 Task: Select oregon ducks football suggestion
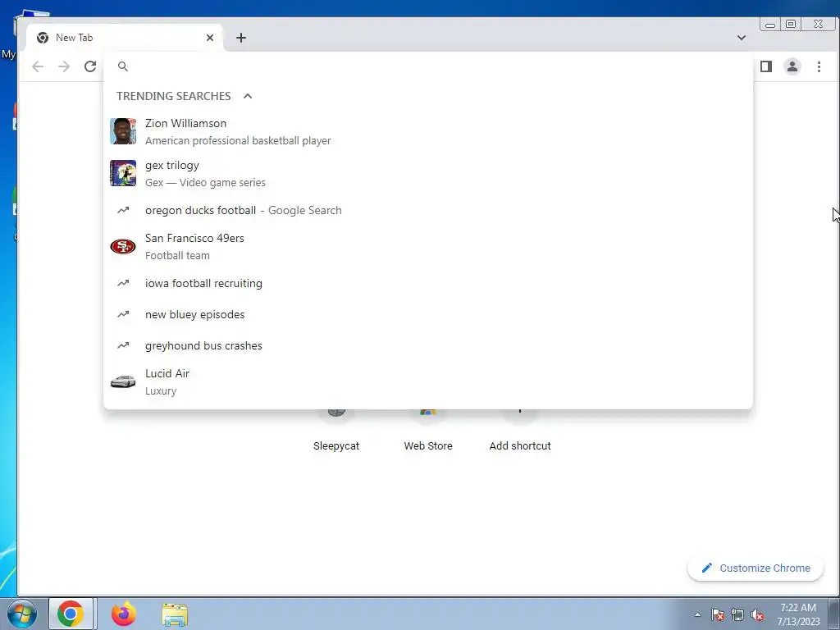coord(428,210)
